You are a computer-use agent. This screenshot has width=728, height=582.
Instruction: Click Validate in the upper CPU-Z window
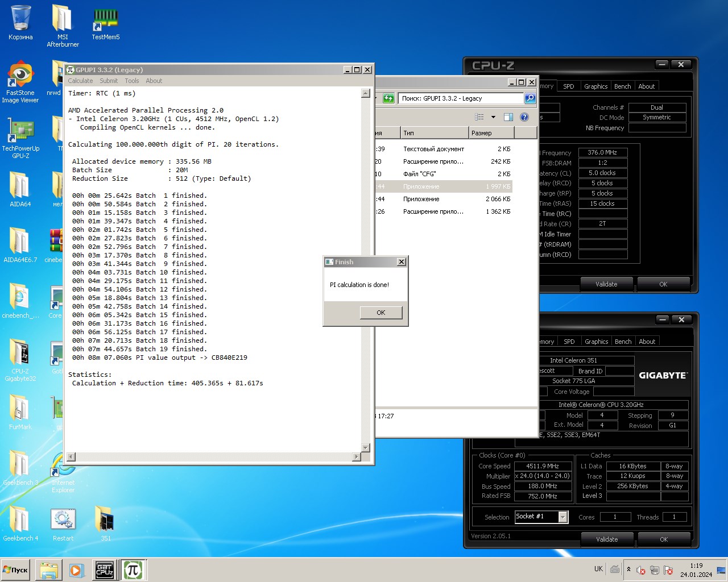[x=607, y=284]
